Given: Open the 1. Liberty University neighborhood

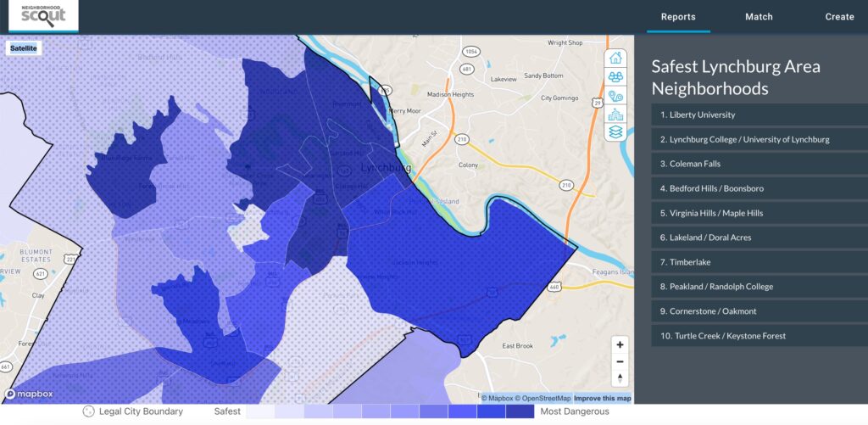Looking at the screenshot, I should tap(759, 115).
